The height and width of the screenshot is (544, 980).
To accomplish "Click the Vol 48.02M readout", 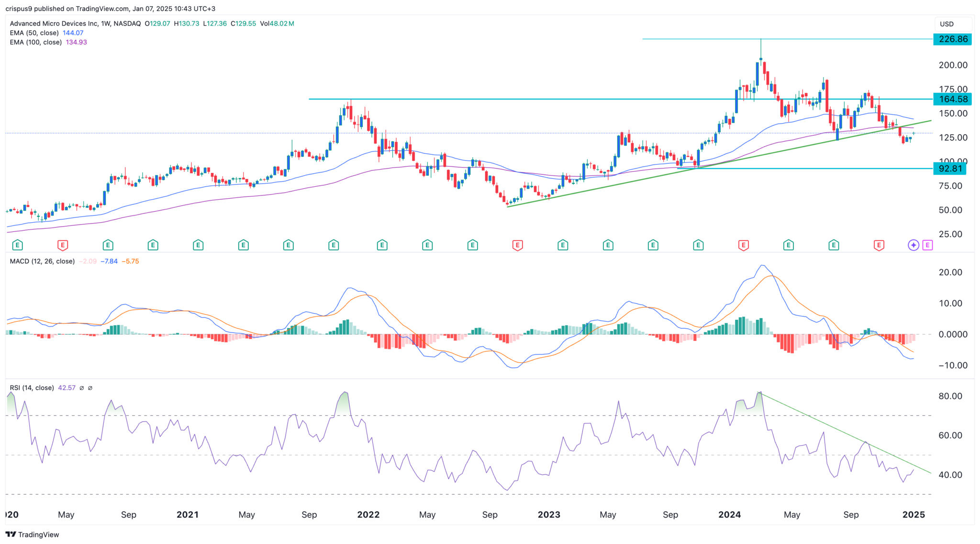I will [x=277, y=23].
